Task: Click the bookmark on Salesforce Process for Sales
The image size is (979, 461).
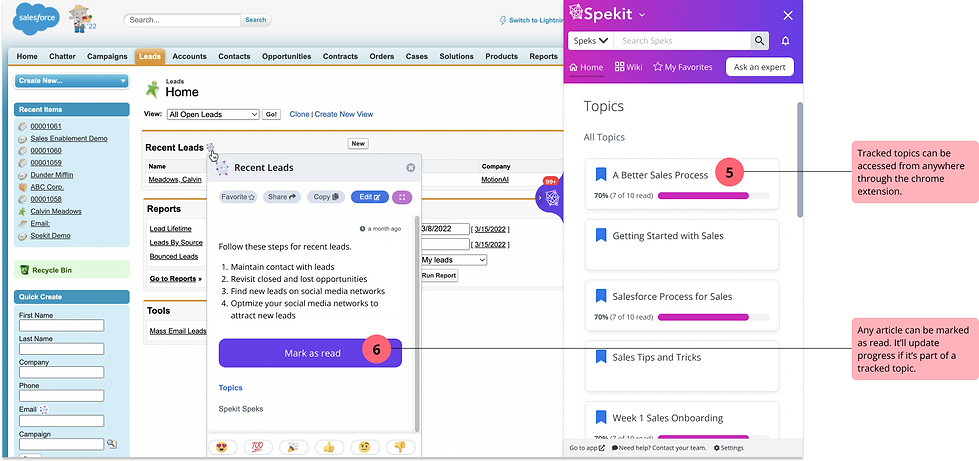Action: (x=601, y=295)
